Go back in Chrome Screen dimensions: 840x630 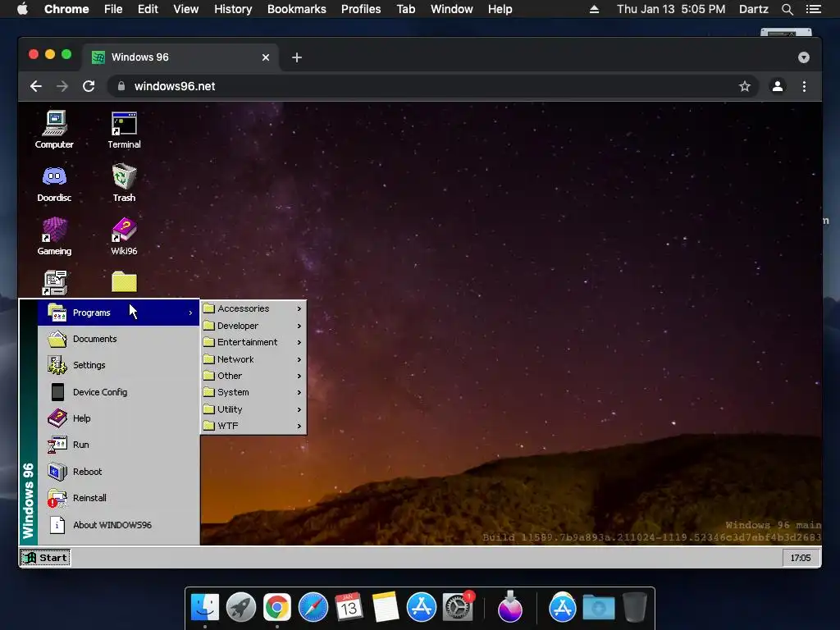pyautogui.click(x=36, y=86)
